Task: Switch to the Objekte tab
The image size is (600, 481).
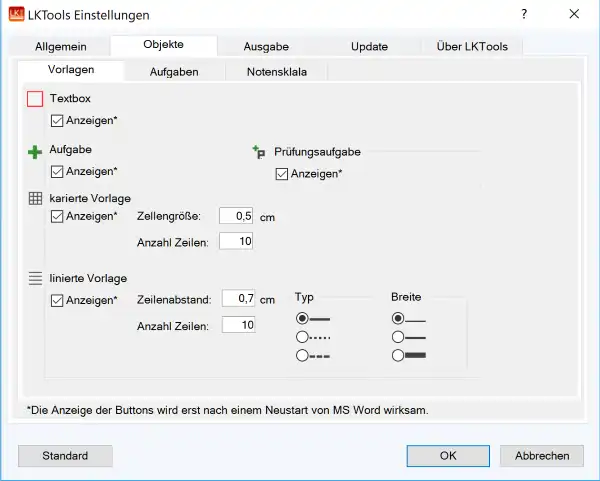Action: [x=164, y=45]
